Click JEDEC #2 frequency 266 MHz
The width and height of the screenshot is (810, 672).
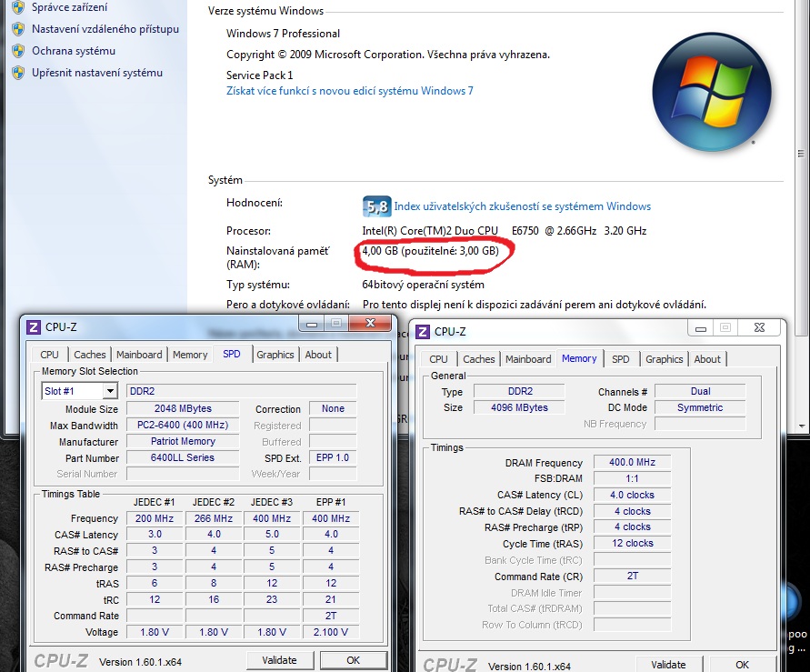click(214, 518)
